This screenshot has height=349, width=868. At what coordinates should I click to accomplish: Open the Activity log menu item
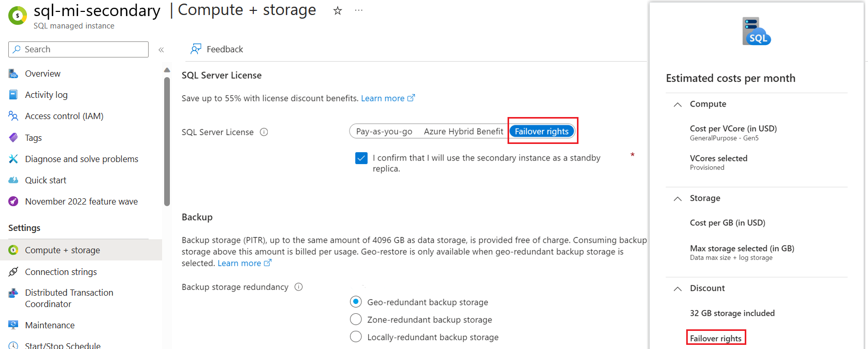click(x=46, y=95)
